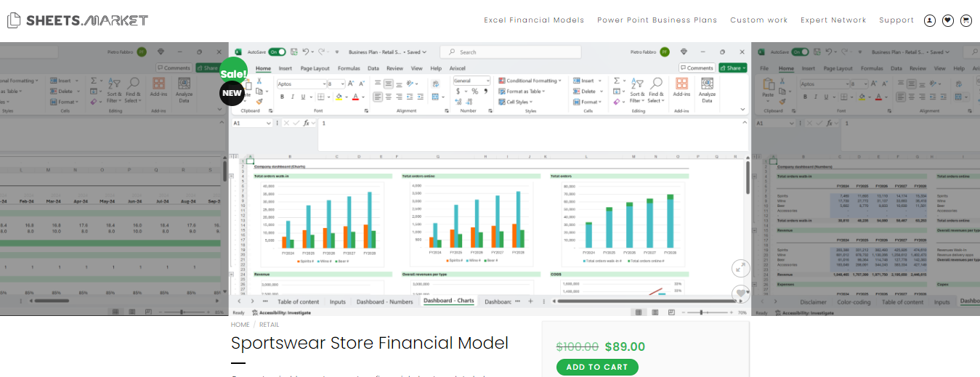Add to wishlist via heart on product image
This screenshot has width=980, height=377.
(740, 293)
